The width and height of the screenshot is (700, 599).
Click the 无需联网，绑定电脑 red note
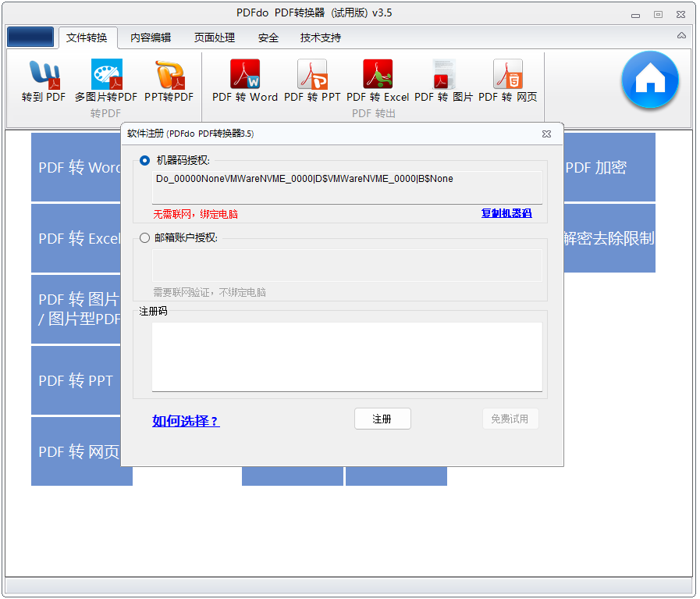pos(196,215)
